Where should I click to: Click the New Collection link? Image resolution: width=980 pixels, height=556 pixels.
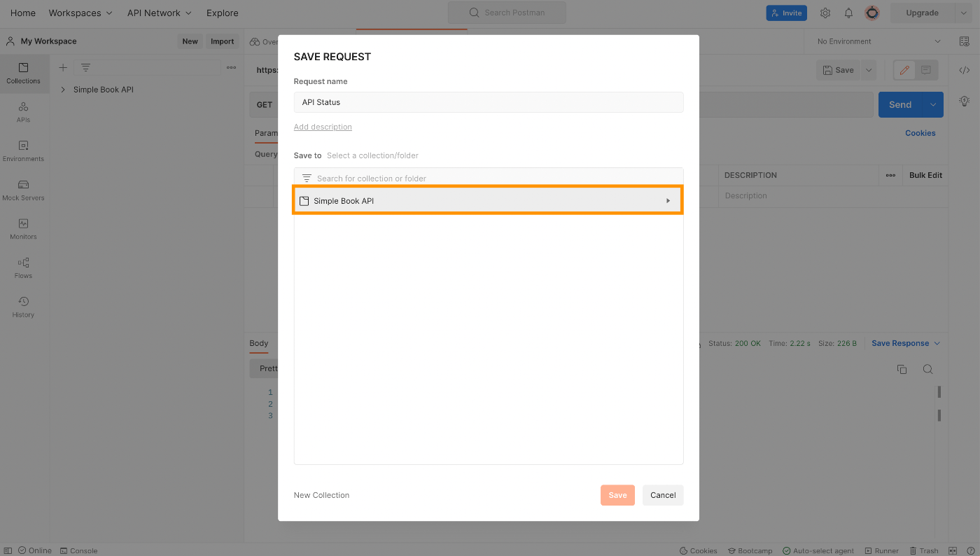[x=321, y=495]
